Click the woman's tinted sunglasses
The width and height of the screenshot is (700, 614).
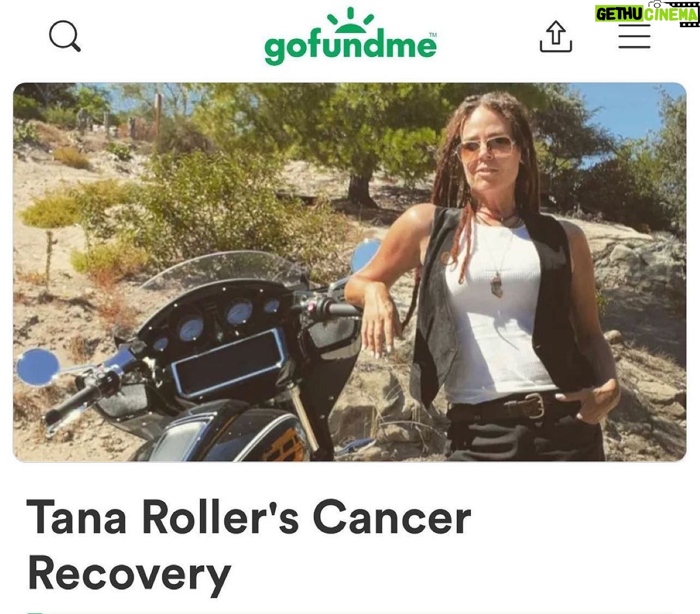486,148
